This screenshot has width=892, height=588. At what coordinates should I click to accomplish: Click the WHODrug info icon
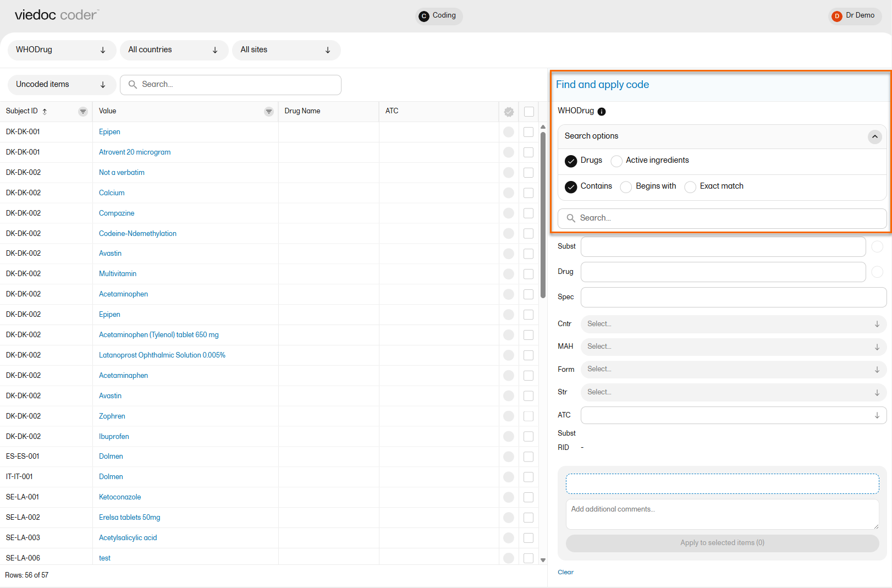(602, 112)
